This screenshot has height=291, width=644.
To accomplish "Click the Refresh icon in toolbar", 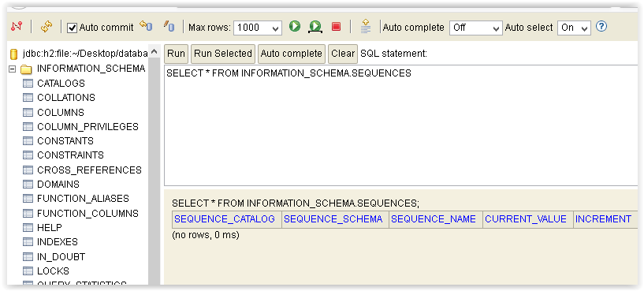I will coord(47,27).
